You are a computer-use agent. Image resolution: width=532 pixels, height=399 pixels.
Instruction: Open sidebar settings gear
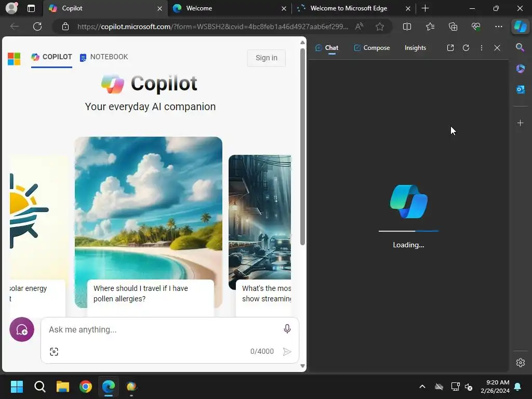click(520, 363)
